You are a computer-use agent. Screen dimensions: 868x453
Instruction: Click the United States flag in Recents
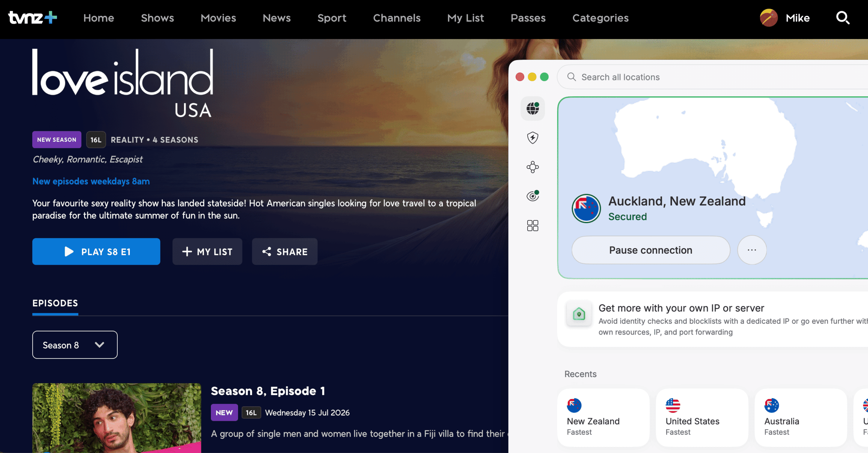(673, 405)
